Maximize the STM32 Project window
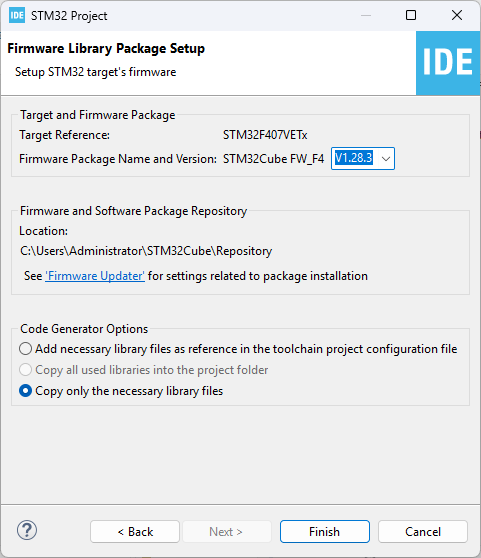 pos(411,15)
